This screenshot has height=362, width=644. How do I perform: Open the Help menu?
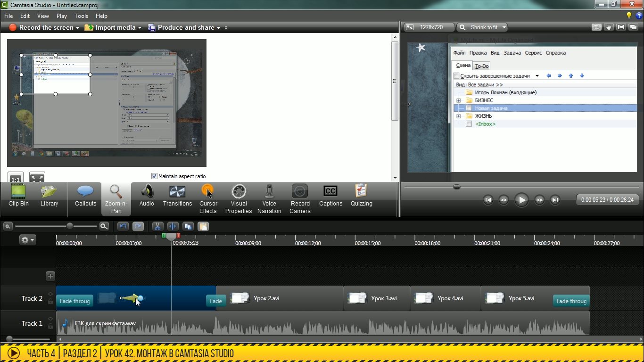pos(101,16)
